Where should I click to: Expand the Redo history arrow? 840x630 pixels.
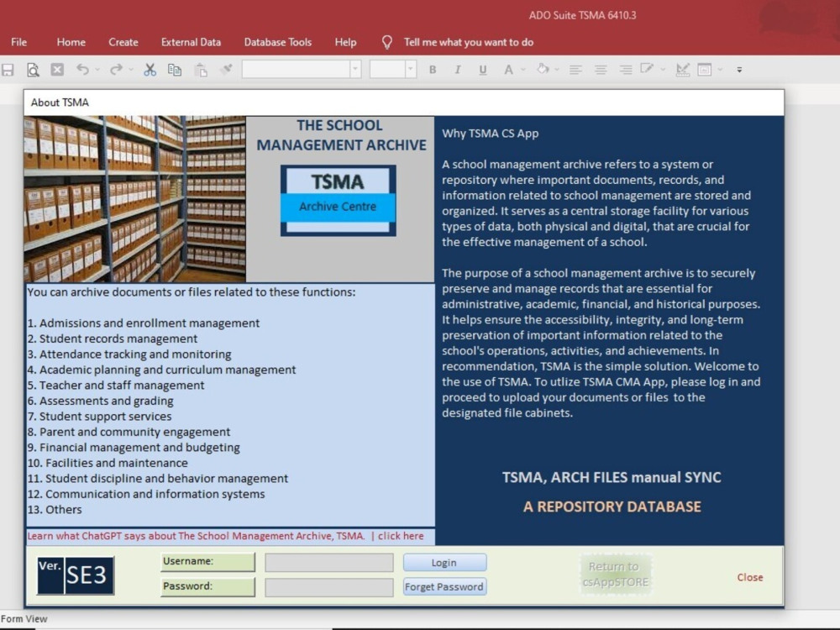click(131, 70)
